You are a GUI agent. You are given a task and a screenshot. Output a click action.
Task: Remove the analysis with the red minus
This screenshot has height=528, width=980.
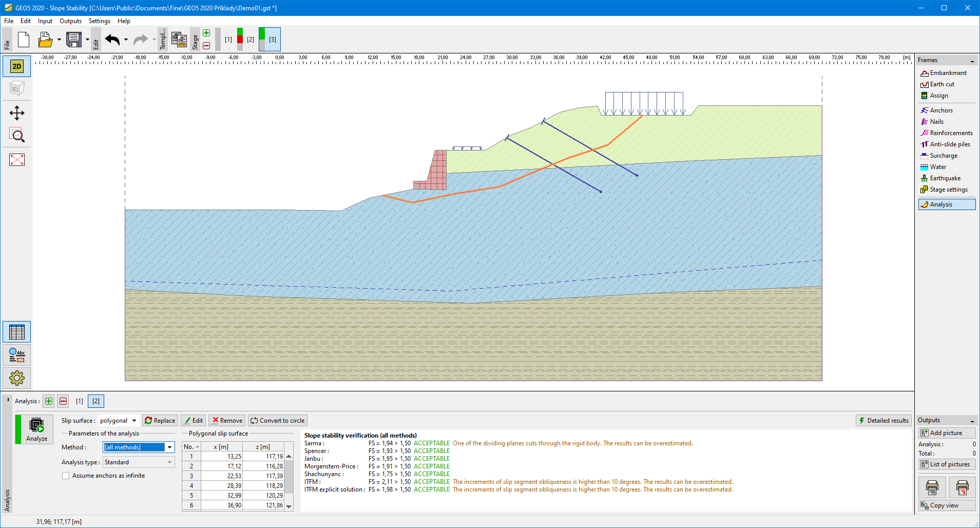[63, 401]
